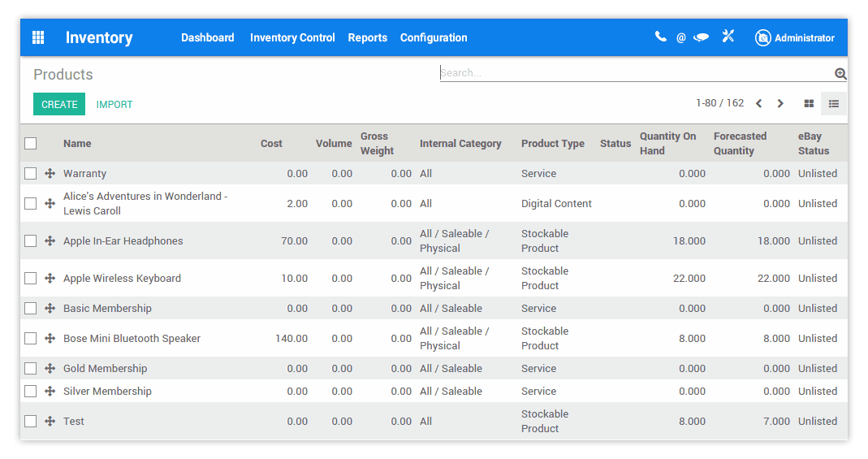
Task: Click the developer tools wrench icon
Action: 728,37
